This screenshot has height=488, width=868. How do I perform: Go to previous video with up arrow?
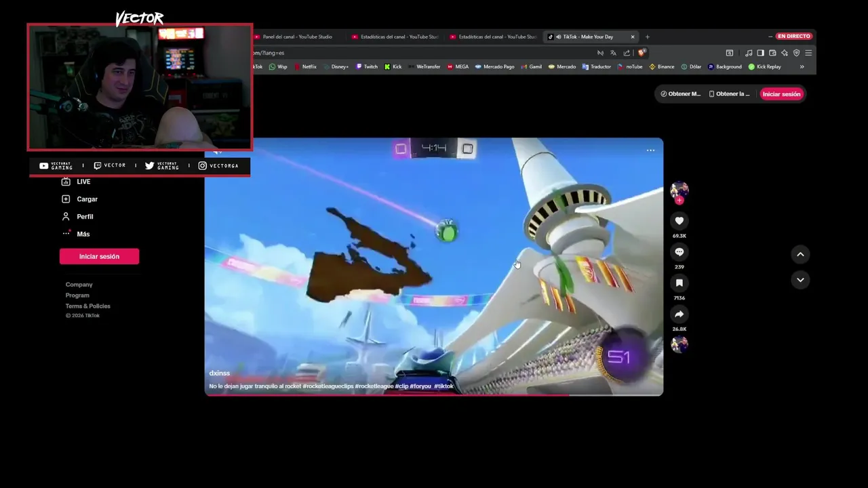point(800,254)
